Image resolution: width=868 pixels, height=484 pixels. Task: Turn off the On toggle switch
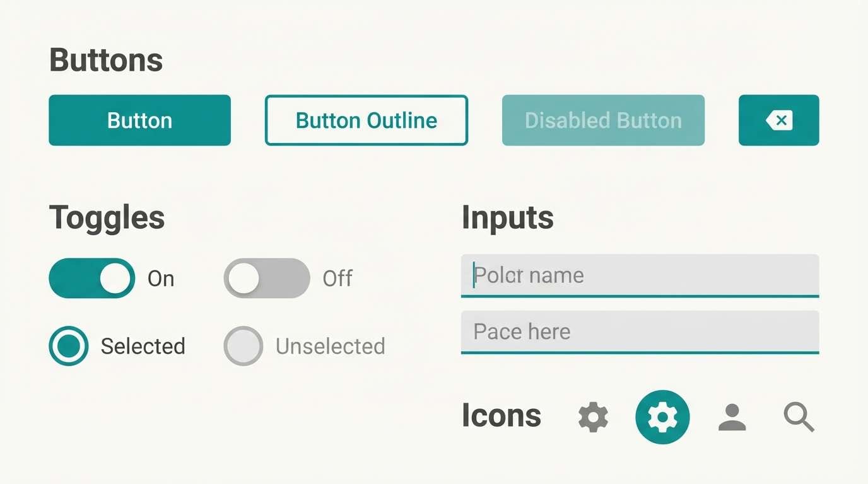pyautogui.click(x=91, y=278)
